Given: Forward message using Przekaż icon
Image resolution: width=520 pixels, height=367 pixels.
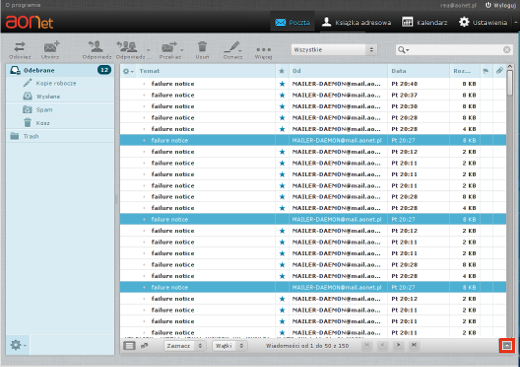Looking at the screenshot, I should 169,47.
